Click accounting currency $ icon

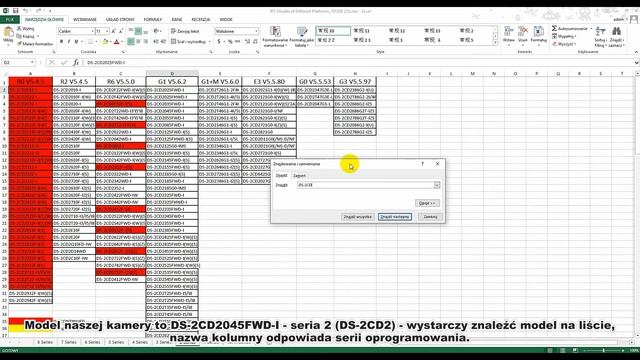(219, 42)
